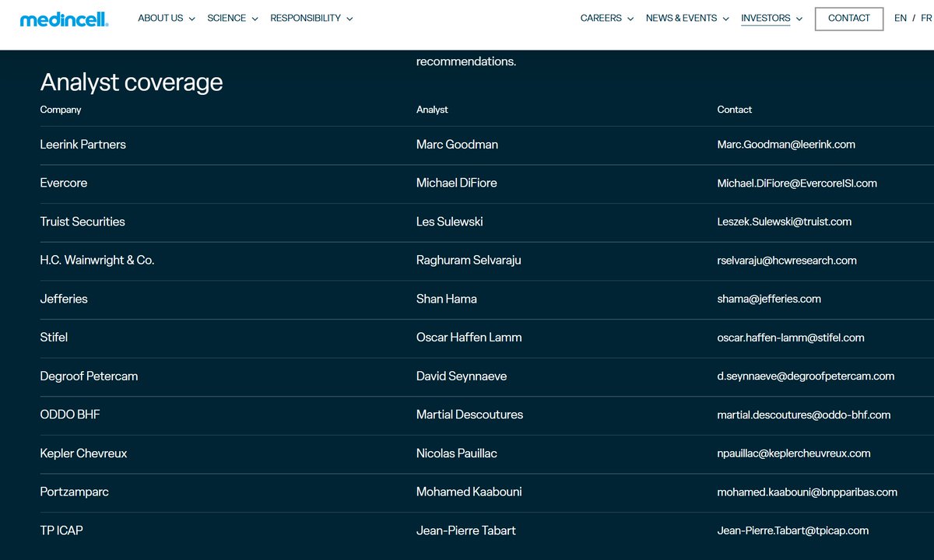Select analyst name Nicolas Pauillac

pyautogui.click(x=457, y=453)
